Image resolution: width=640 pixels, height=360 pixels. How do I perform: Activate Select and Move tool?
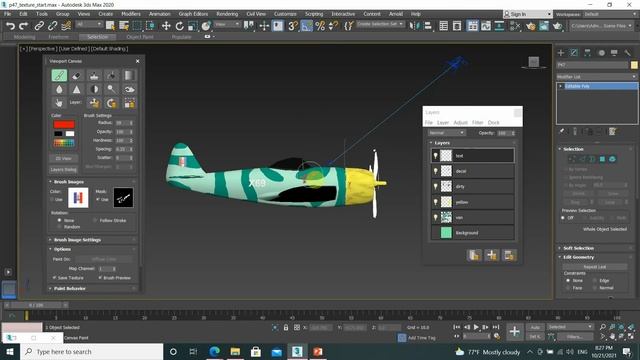tap(166, 26)
